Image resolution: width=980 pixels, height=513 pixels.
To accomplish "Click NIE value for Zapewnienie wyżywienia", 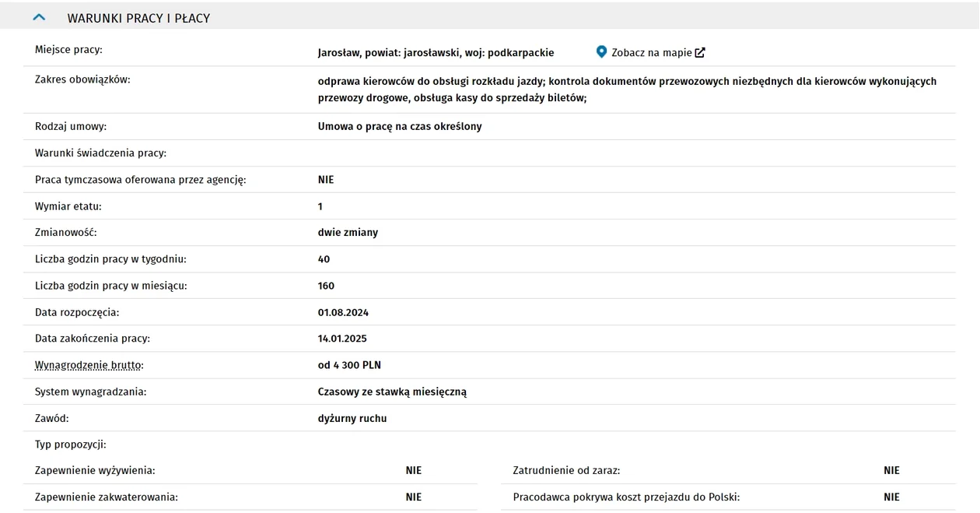I will (414, 470).
